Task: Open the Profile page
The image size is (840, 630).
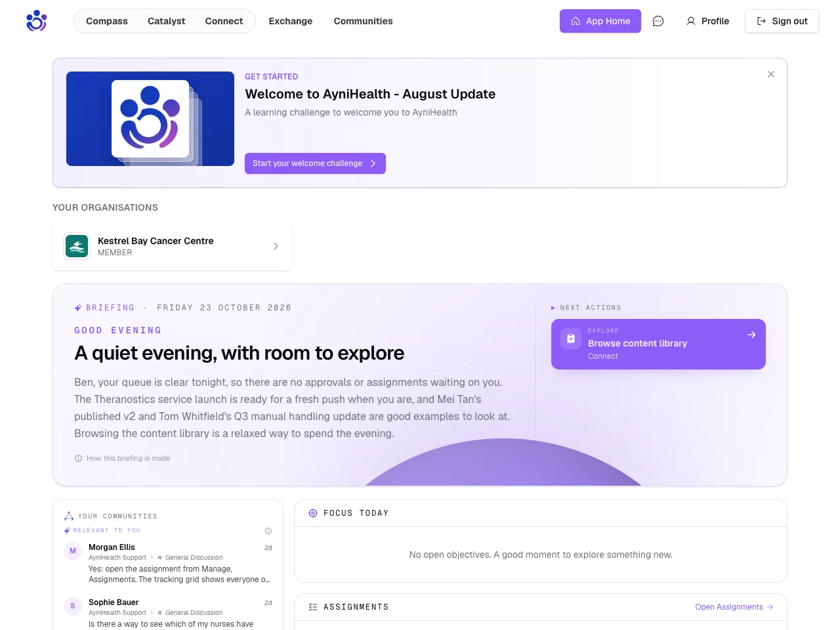Action: [707, 21]
